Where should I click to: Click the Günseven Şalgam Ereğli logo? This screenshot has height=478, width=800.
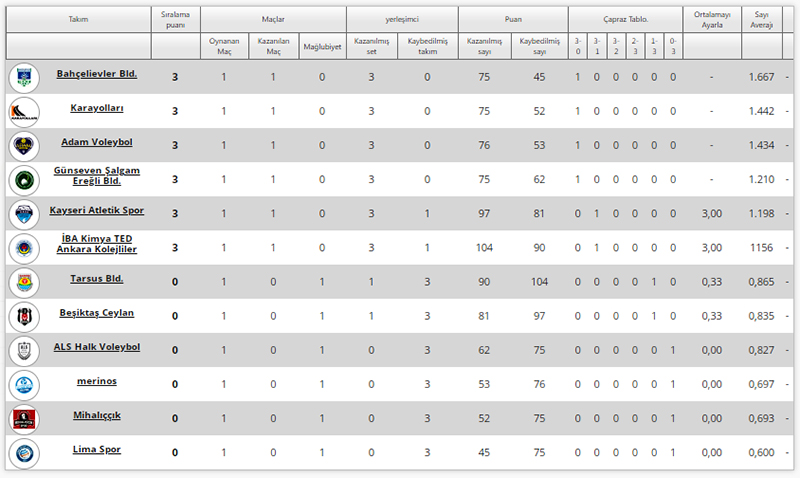coord(23,180)
